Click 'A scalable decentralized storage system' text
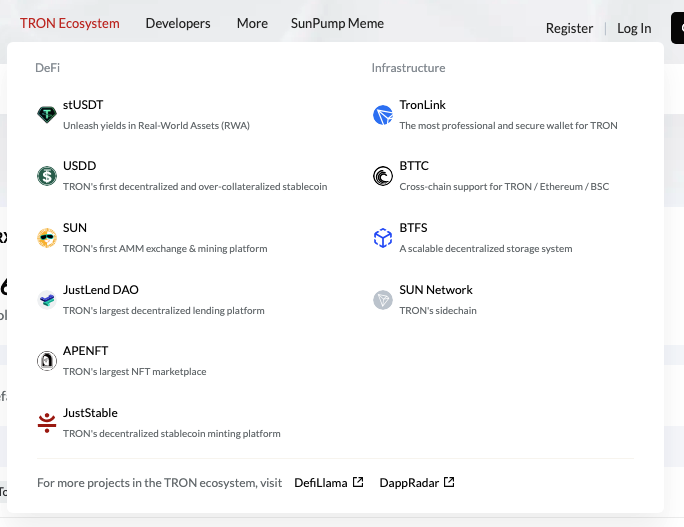 click(x=486, y=249)
